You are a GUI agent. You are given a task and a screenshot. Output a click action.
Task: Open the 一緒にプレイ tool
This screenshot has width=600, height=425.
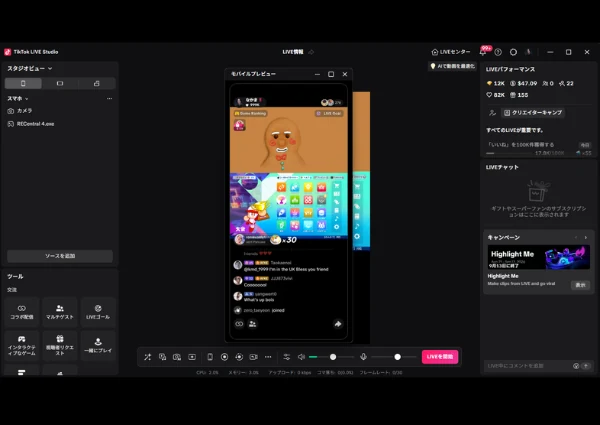(98, 345)
